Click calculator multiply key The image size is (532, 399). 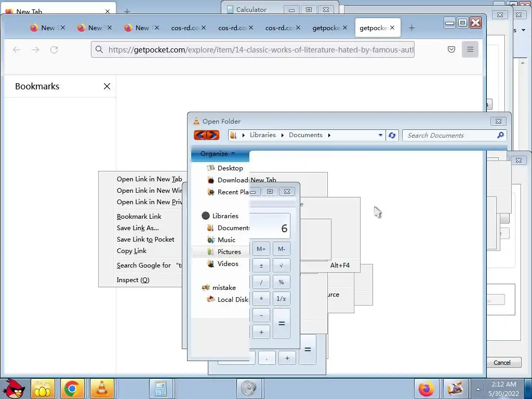coord(261,299)
